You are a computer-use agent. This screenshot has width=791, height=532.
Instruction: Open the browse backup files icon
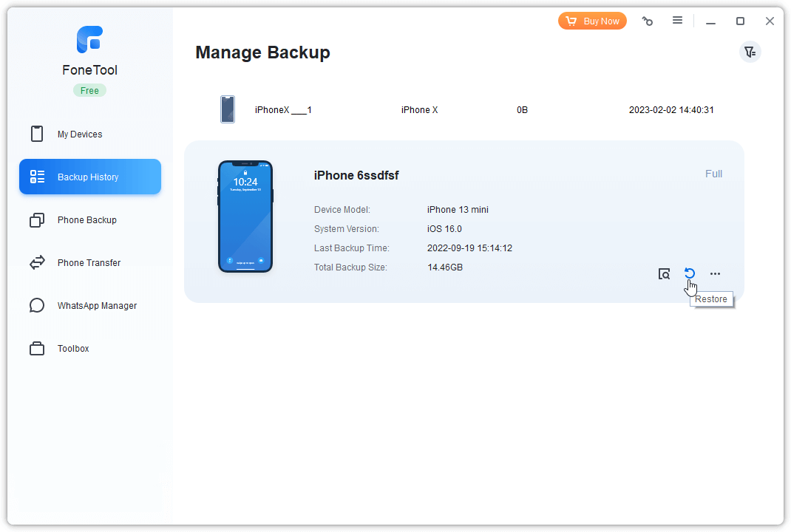click(664, 274)
